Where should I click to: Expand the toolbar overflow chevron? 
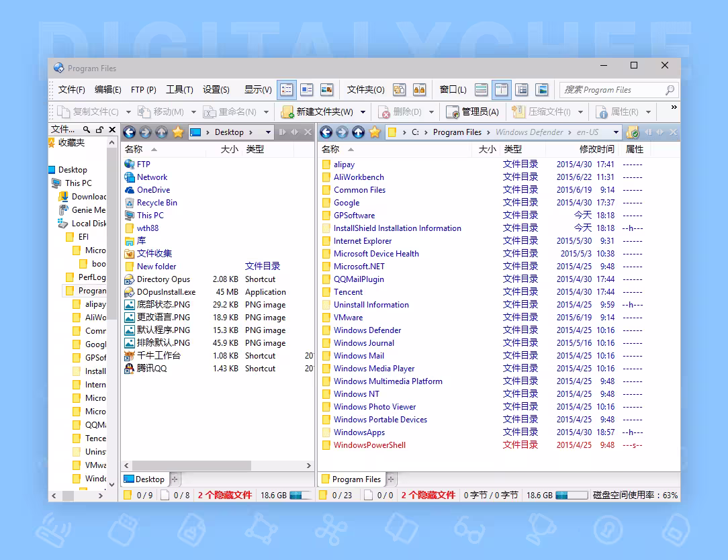[674, 107]
